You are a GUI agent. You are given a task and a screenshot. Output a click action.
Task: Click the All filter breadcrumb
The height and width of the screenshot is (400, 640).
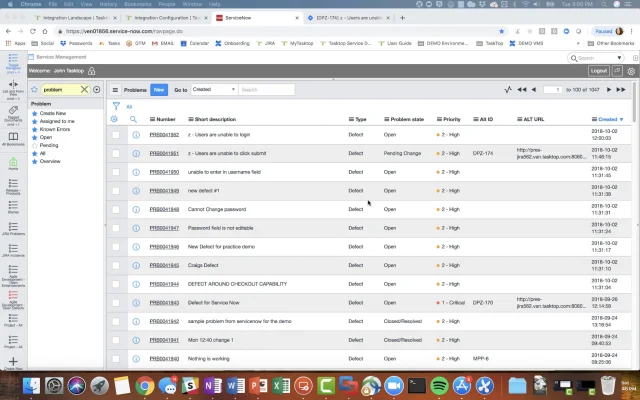[129, 107]
